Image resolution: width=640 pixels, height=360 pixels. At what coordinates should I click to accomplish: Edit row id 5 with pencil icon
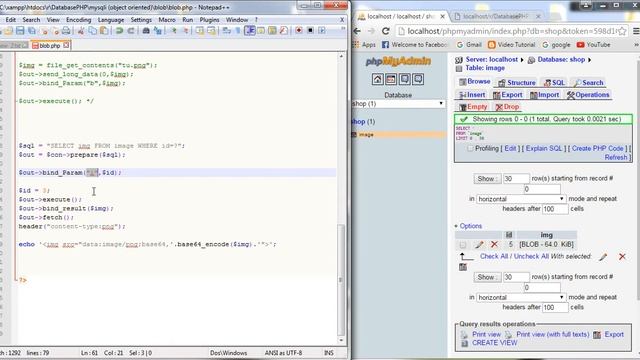coord(479,244)
